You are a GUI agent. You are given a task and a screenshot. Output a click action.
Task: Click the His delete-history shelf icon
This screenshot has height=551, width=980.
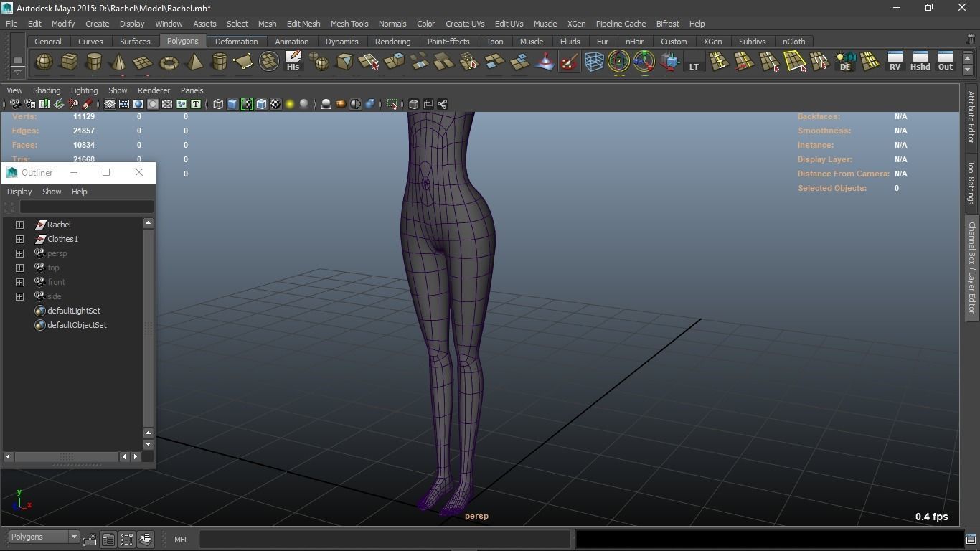click(x=293, y=61)
